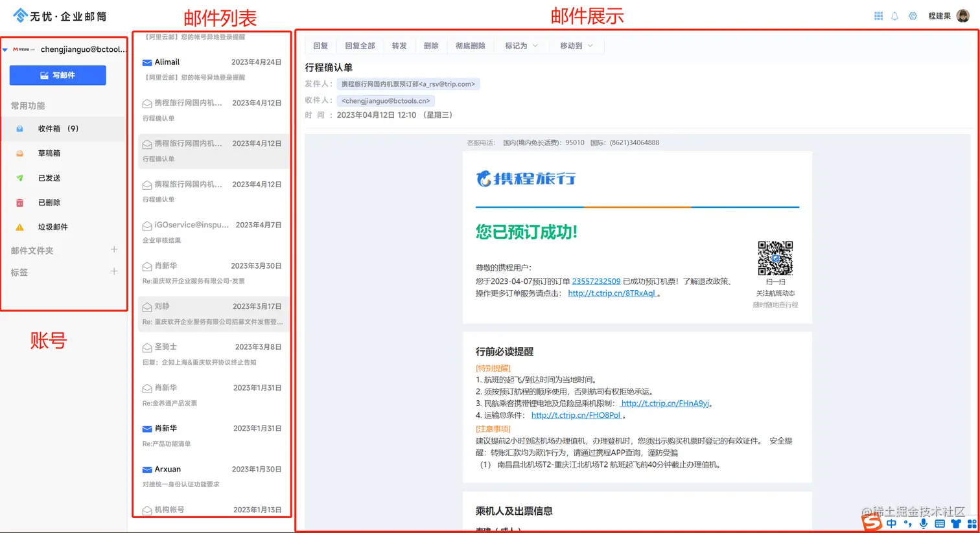Click the microphone voice input icon
The height and width of the screenshot is (533, 980).
[924, 523]
